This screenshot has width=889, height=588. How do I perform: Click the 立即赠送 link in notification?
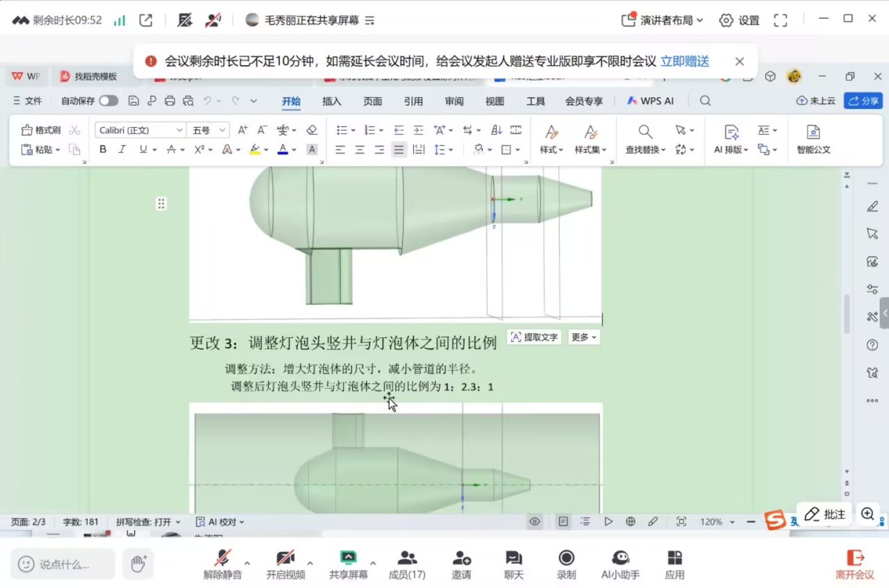click(x=684, y=61)
